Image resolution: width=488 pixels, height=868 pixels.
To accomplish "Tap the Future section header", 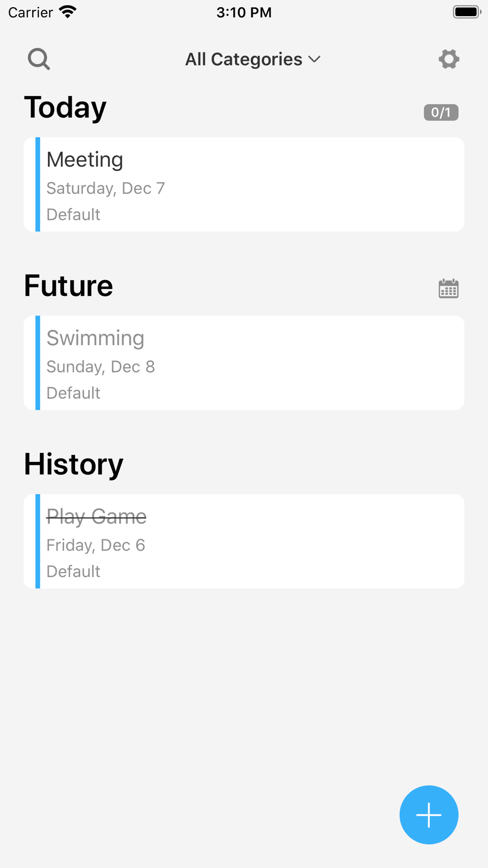I will tap(68, 286).
